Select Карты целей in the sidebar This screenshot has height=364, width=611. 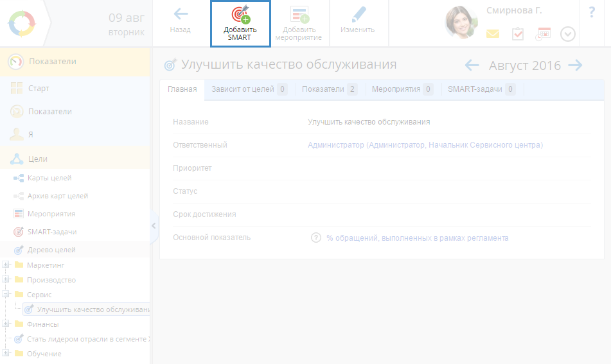tap(49, 178)
